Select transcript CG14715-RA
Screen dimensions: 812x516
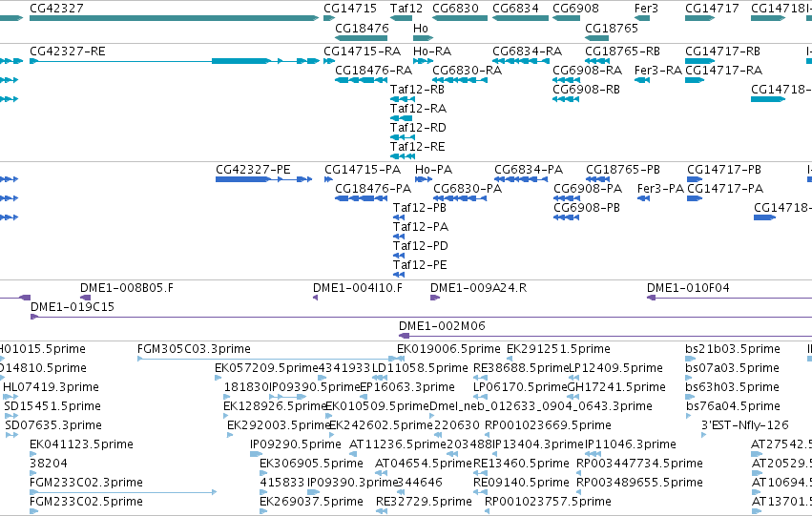(x=362, y=52)
